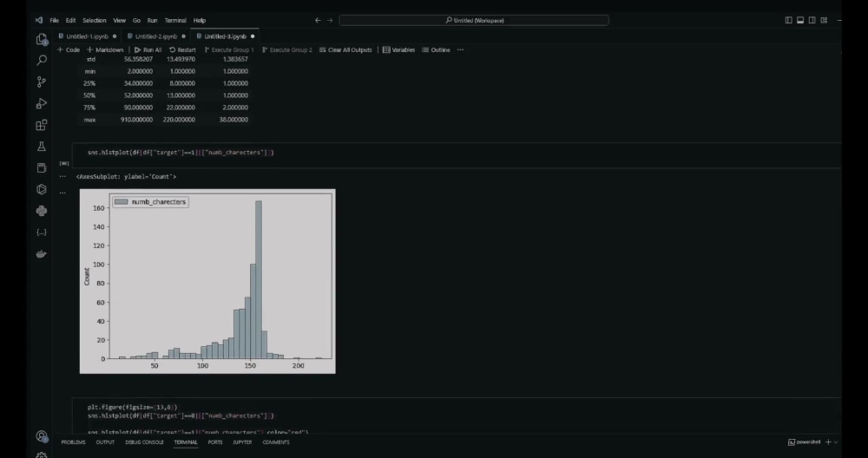Open ellipsis menu beside the histogram output

(62, 193)
